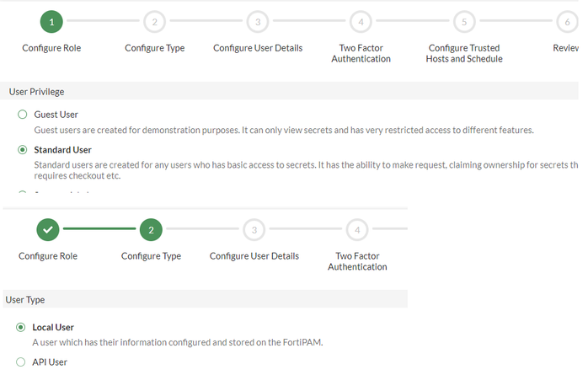Go to step 4 circle in top wizard
The image size is (588, 375).
click(x=361, y=21)
